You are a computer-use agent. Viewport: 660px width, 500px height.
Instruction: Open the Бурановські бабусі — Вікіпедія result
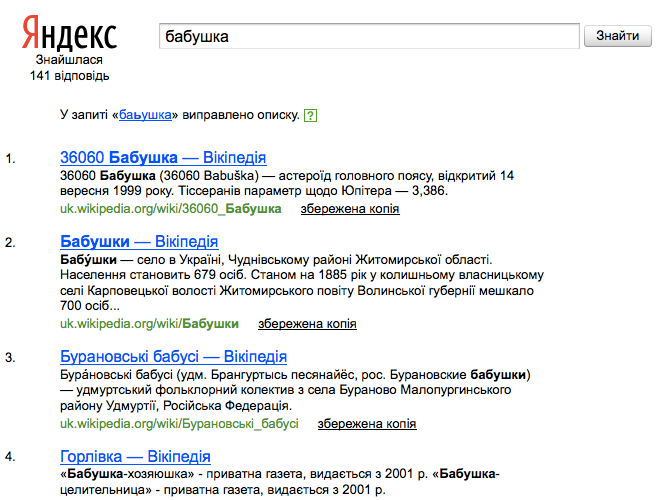pos(173,357)
